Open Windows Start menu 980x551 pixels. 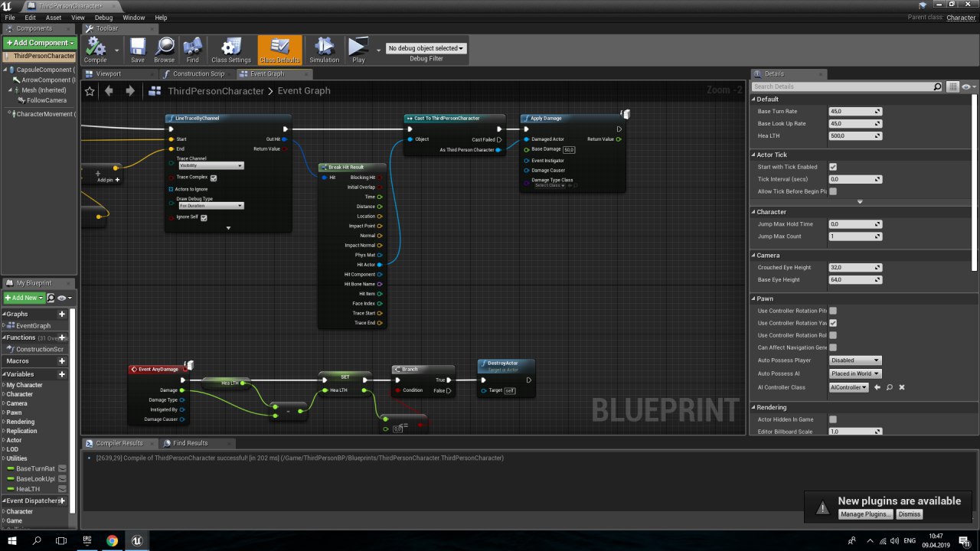pyautogui.click(x=12, y=540)
